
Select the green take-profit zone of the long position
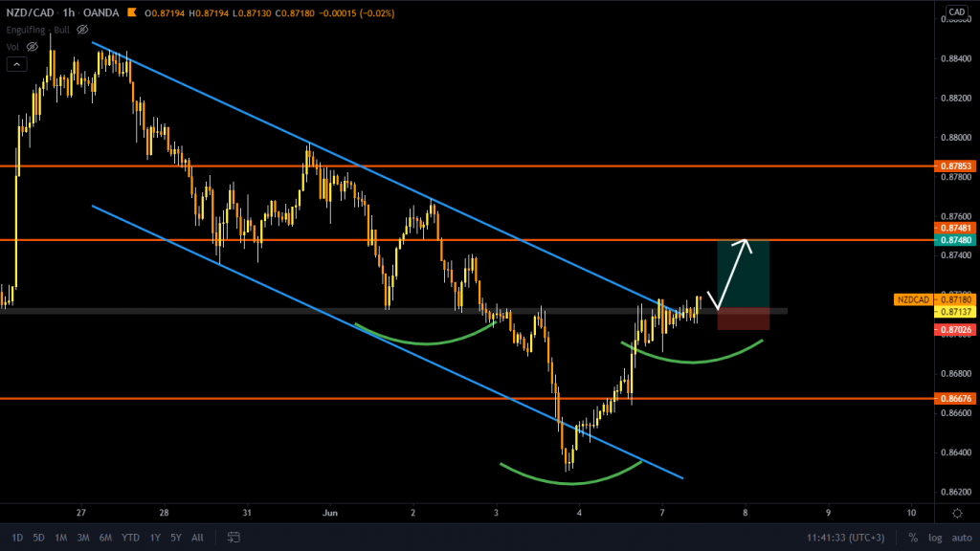[743, 273]
